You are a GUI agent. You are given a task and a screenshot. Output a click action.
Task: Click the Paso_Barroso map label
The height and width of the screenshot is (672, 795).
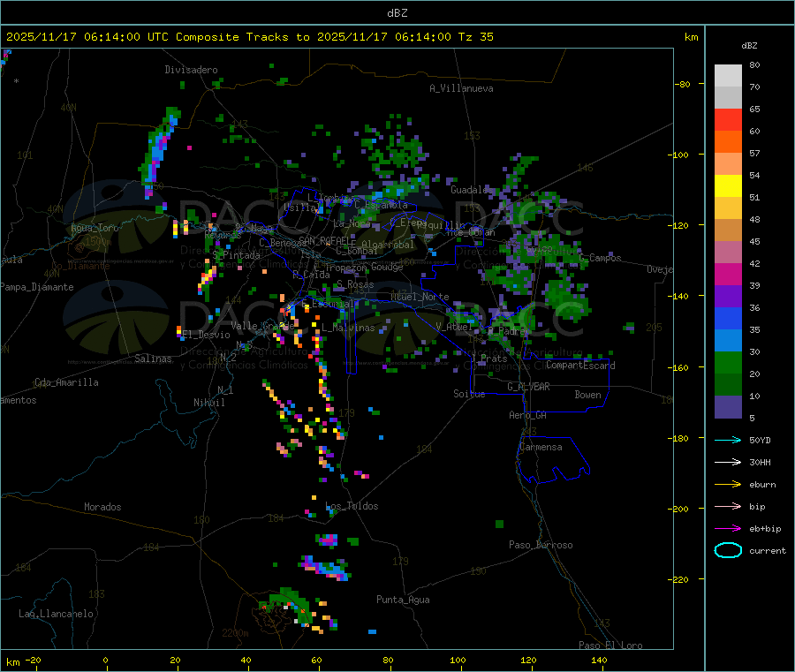[x=541, y=545]
